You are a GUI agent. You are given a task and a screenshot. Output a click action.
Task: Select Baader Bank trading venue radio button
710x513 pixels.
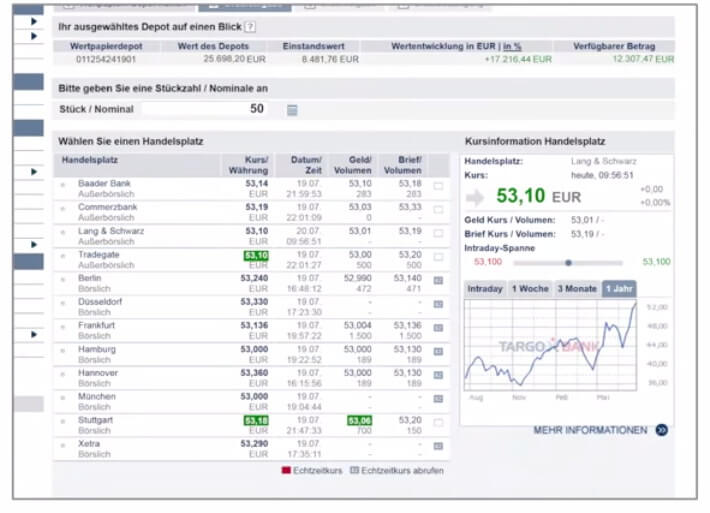[63, 185]
